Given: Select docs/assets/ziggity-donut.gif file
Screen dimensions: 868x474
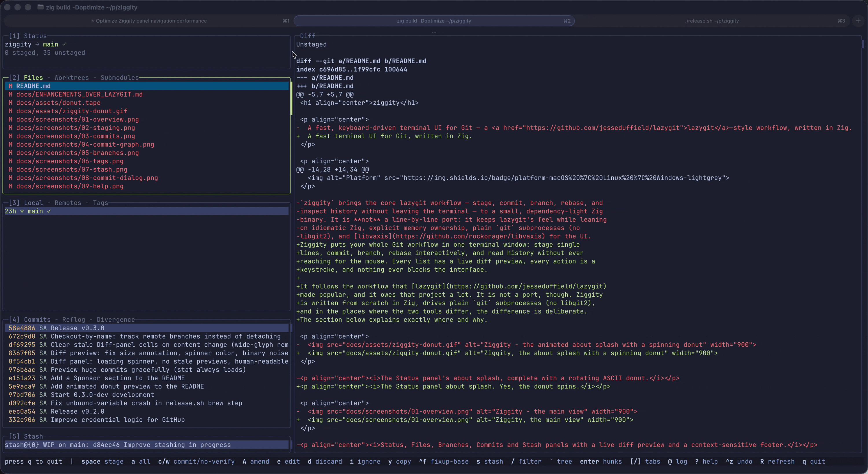Looking at the screenshot, I should 147,111.
